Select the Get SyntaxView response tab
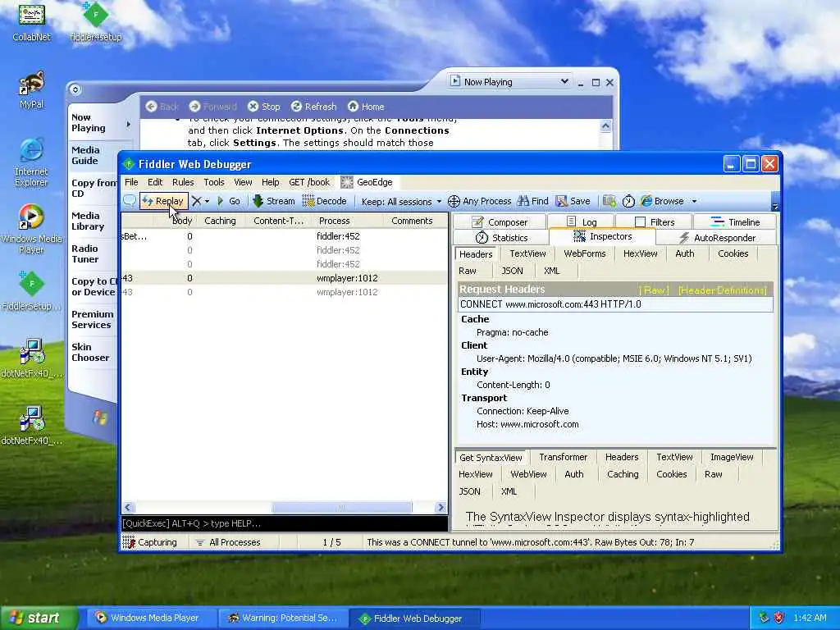This screenshot has height=630, width=840. click(491, 458)
